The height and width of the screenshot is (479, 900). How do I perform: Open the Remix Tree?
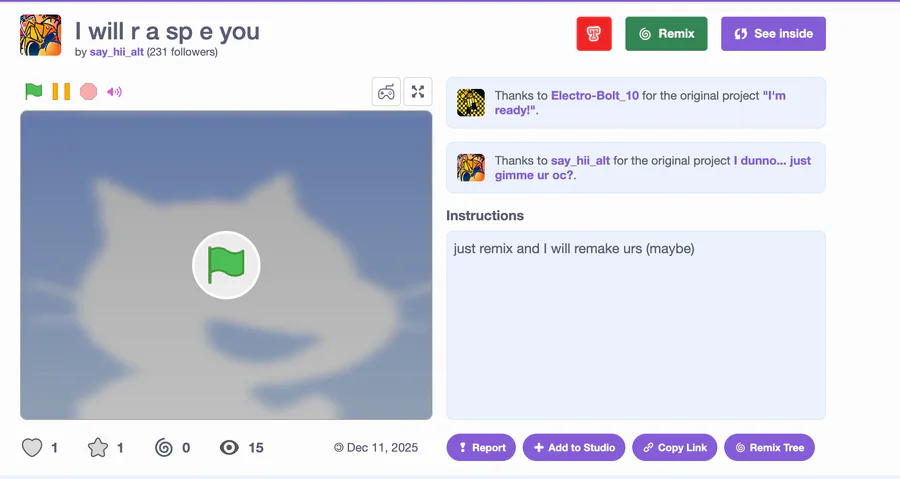click(x=769, y=447)
